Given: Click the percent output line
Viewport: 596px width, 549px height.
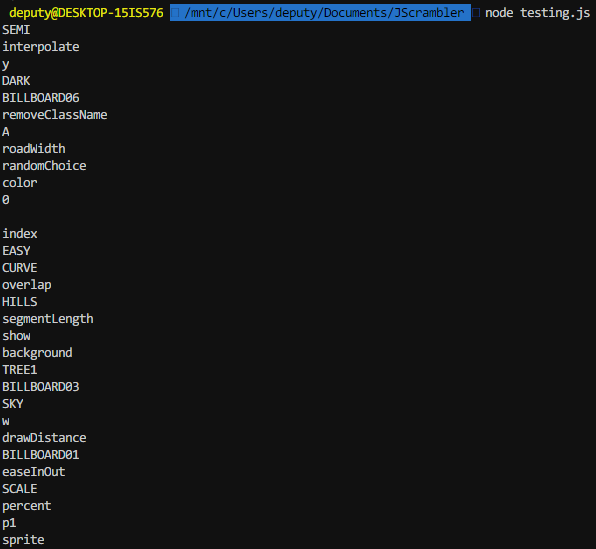Looking at the screenshot, I should click(x=27, y=506).
